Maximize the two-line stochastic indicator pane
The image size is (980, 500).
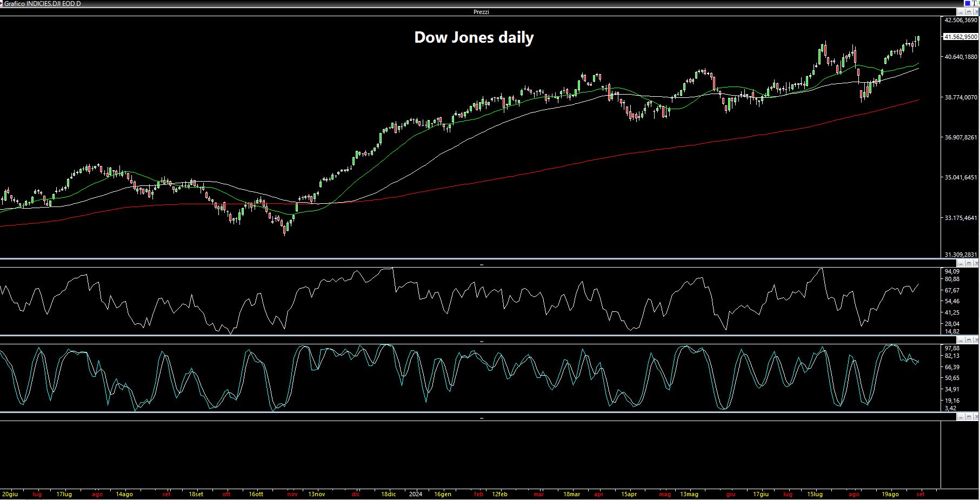[969, 340]
